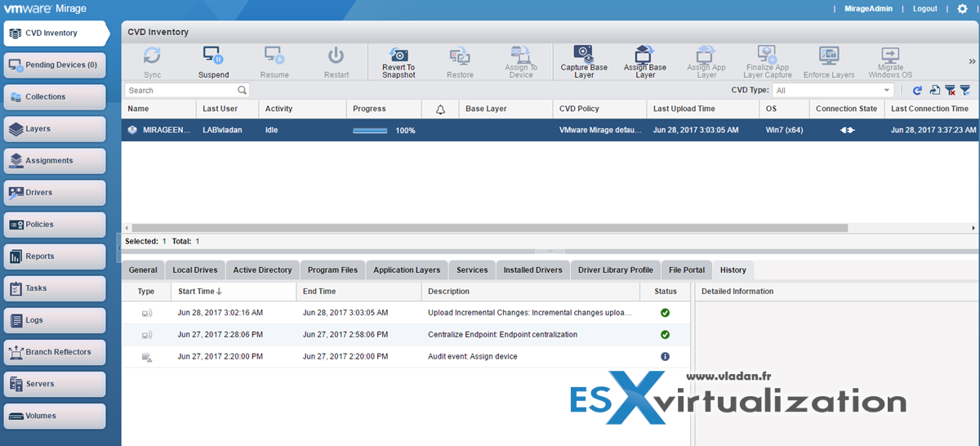Click the connection state icon in row
980x446 pixels.
click(847, 130)
